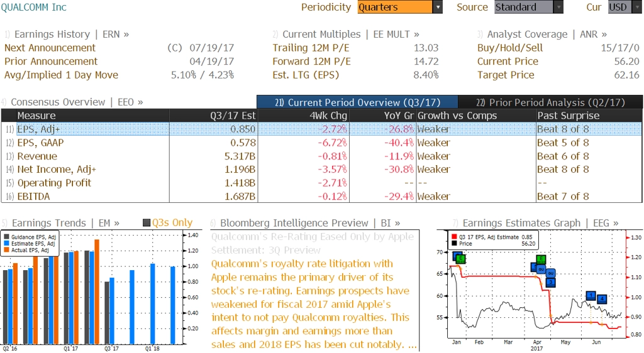Click Beat 7 of 8 surprise cell

pos(563,197)
